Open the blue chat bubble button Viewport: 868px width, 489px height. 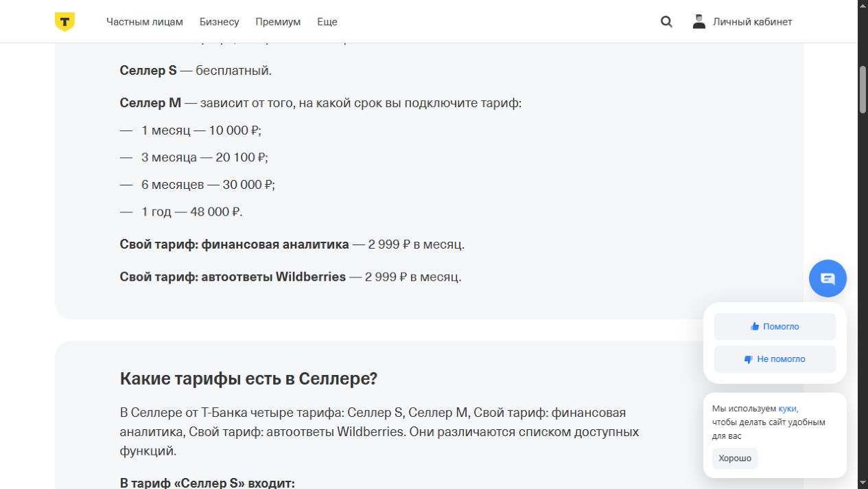click(x=828, y=278)
